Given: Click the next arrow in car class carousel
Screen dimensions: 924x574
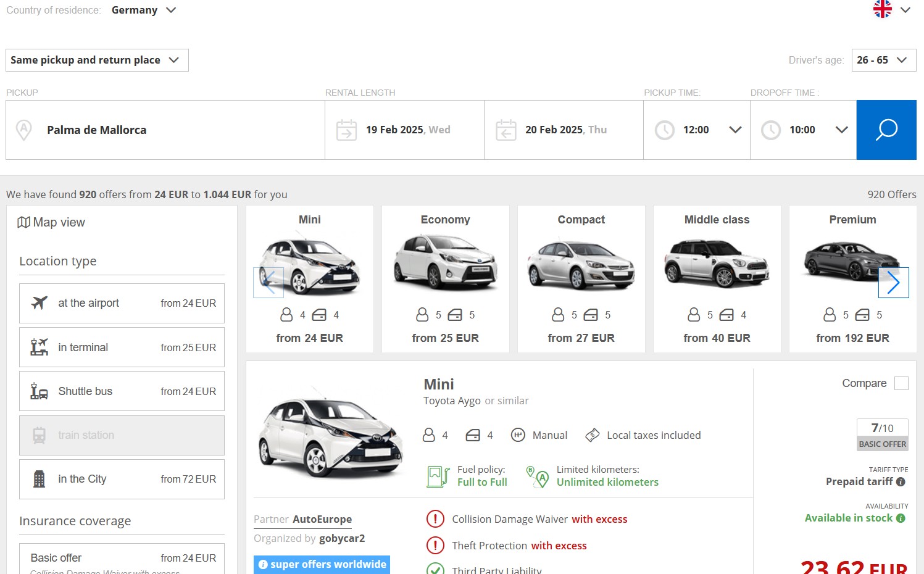Looking at the screenshot, I should [893, 283].
